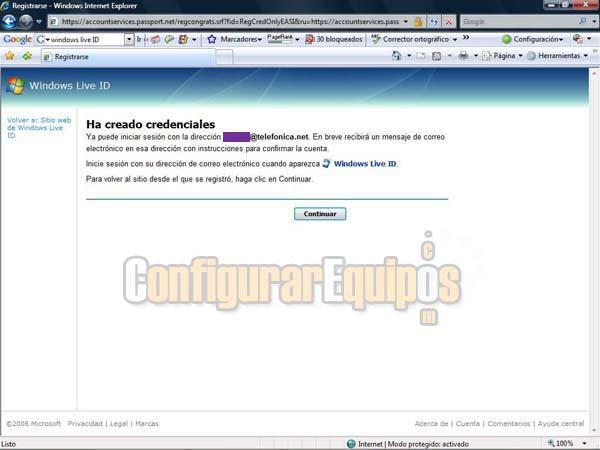
Task: Open the Print dropdown arrow
Action: [x=476, y=56]
